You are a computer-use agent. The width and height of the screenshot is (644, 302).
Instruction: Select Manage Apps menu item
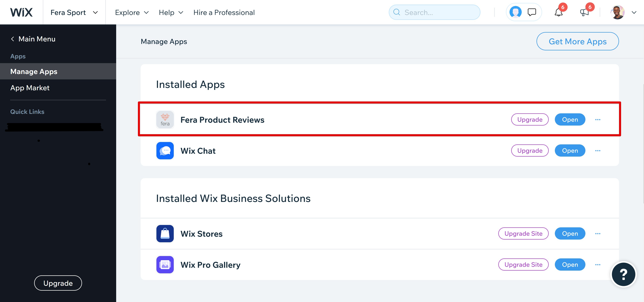58,71
